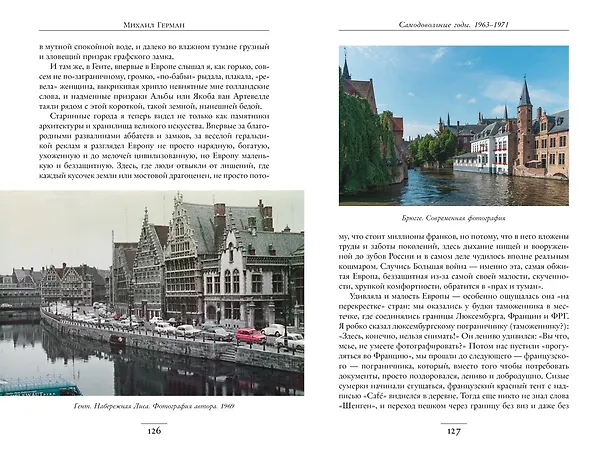Click the Bruges canal photograph on page 127
This screenshot has width=608, height=456.
454,126
